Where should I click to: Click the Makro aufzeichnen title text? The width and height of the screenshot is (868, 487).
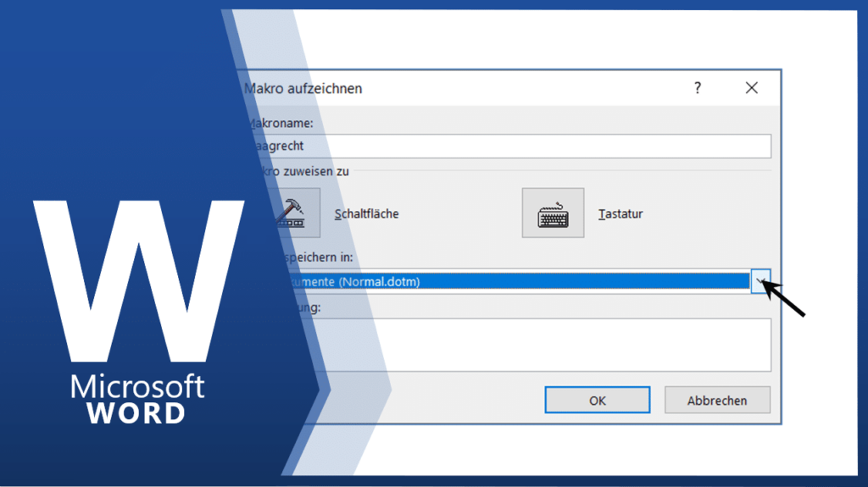pos(303,89)
